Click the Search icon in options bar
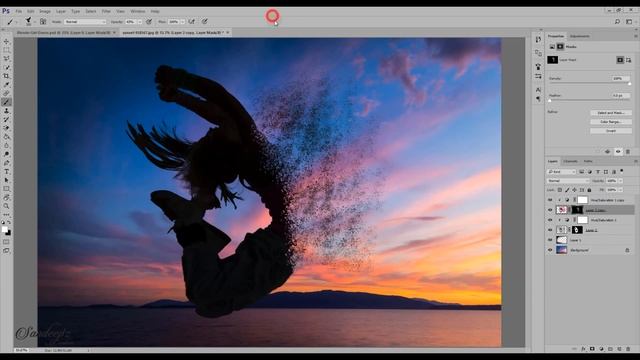640x360 pixels. coord(617,22)
